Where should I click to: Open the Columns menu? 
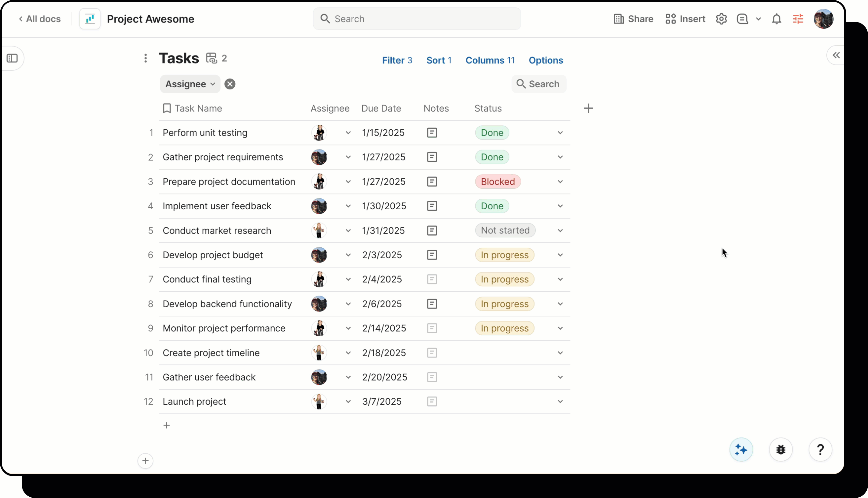(490, 60)
